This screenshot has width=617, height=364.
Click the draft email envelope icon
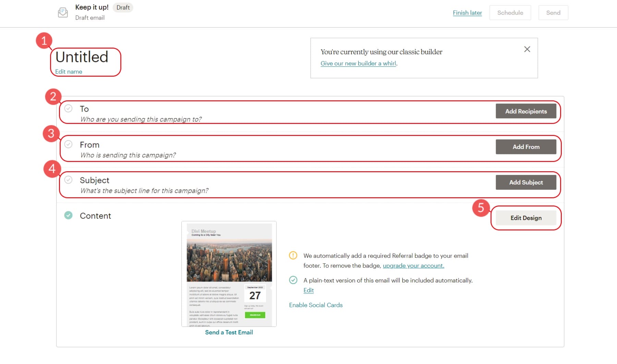(63, 12)
